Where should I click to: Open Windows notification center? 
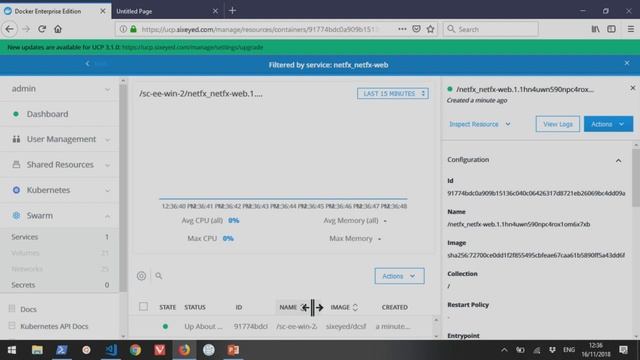[623, 350]
